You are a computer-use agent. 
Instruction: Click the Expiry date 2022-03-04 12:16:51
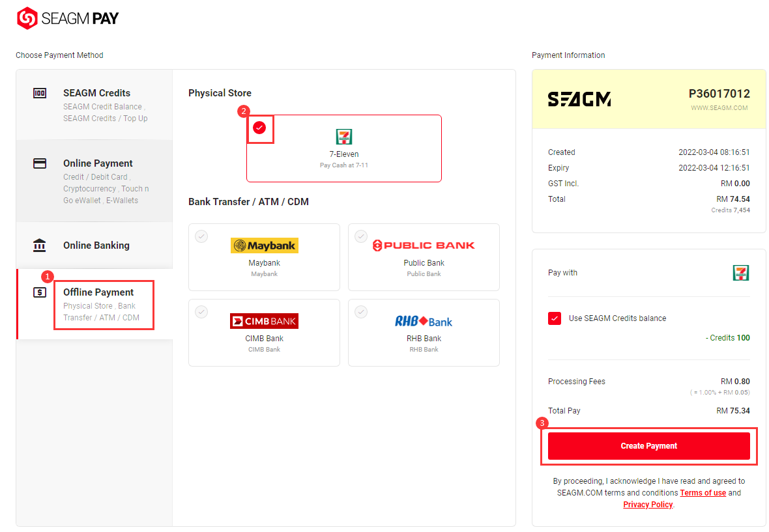tap(714, 167)
